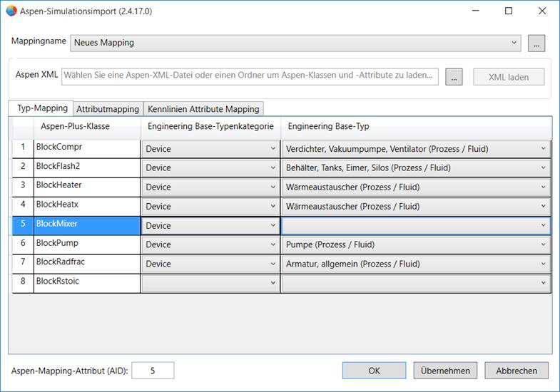Select the BlockPump cell

coord(87,244)
